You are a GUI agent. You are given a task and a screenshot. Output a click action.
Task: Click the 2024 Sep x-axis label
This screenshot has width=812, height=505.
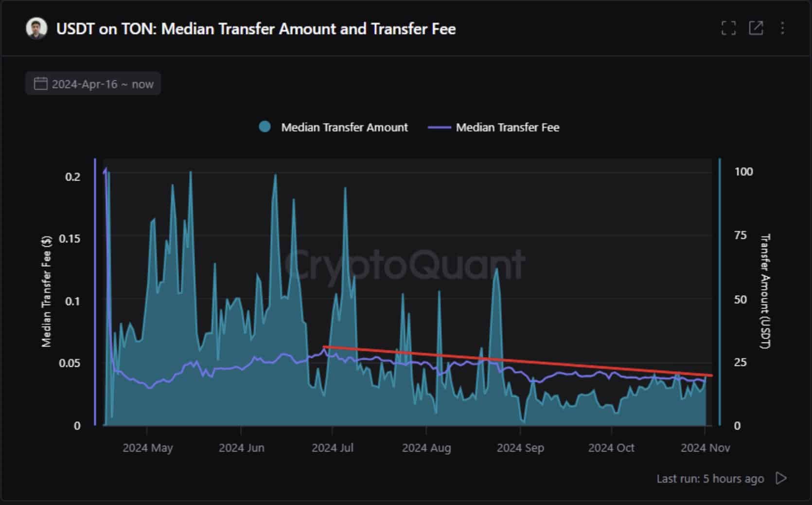[520, 448]
